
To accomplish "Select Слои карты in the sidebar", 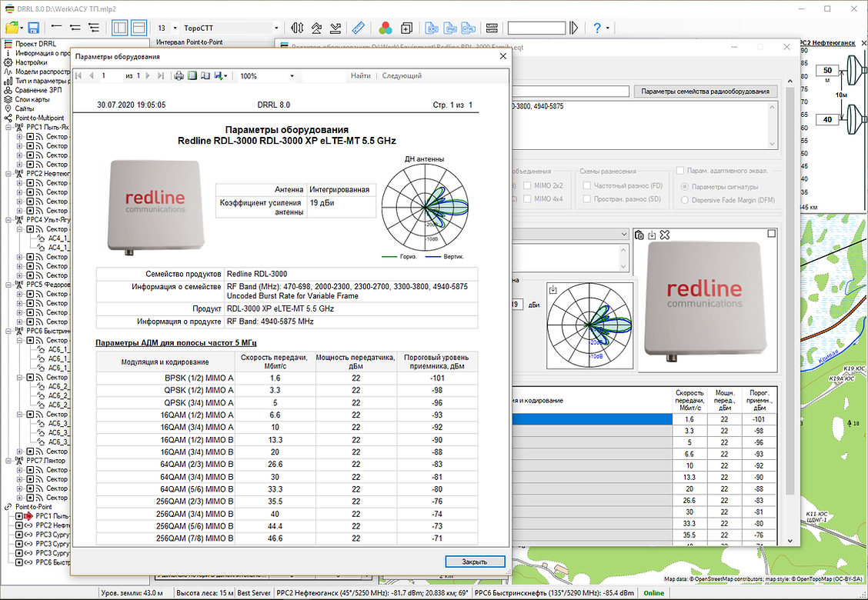I will coord(32,100).
